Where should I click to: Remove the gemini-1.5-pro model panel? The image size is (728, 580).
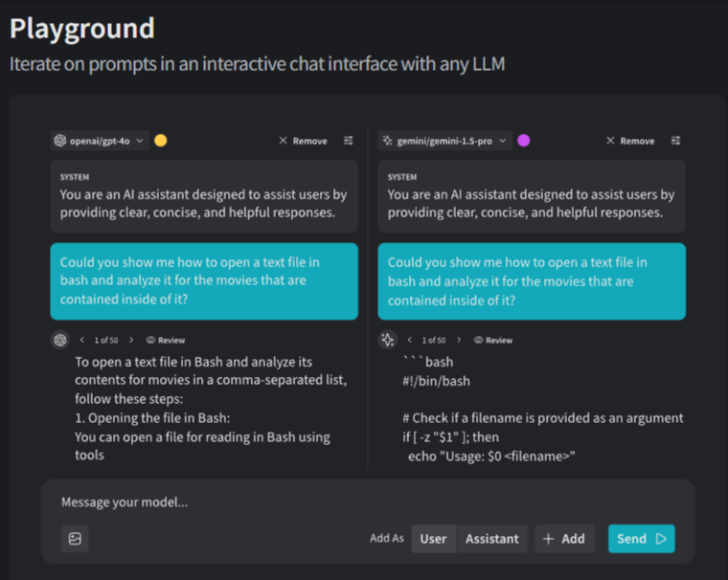630,141
